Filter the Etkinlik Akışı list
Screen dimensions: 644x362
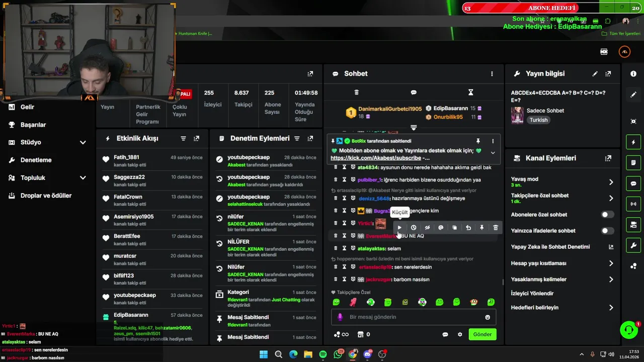(183, 138)
